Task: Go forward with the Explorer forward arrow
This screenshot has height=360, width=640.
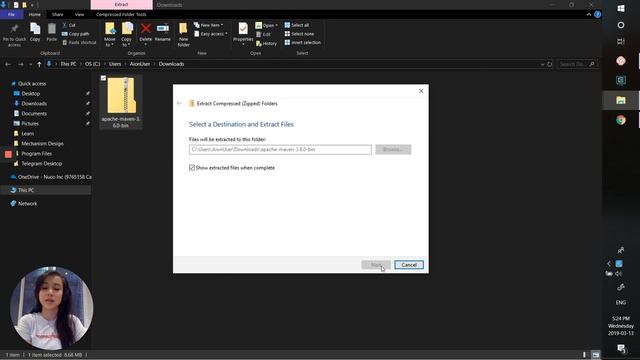Action: pos(20,64)
